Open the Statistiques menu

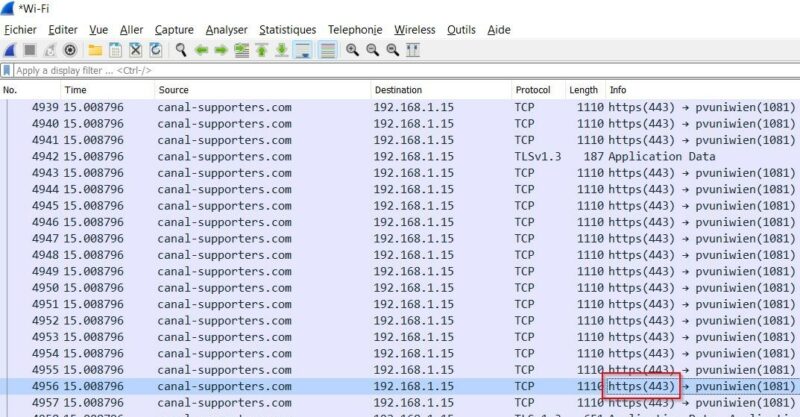287,30
